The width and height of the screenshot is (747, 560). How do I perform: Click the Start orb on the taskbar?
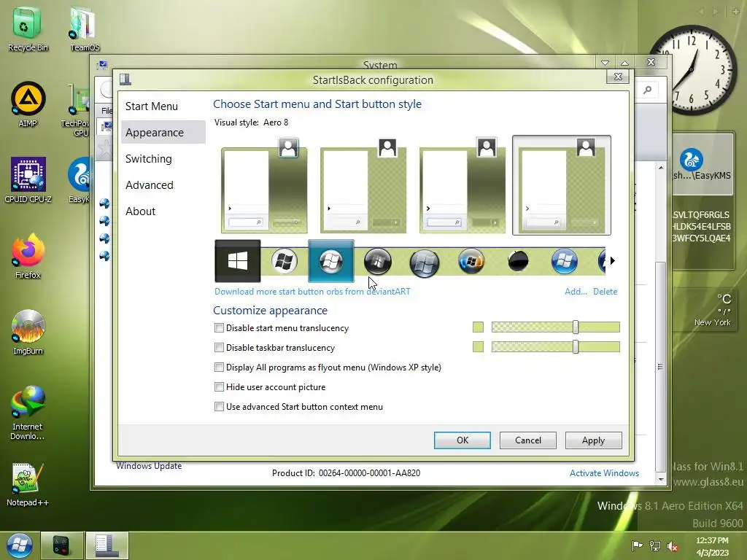20,545
